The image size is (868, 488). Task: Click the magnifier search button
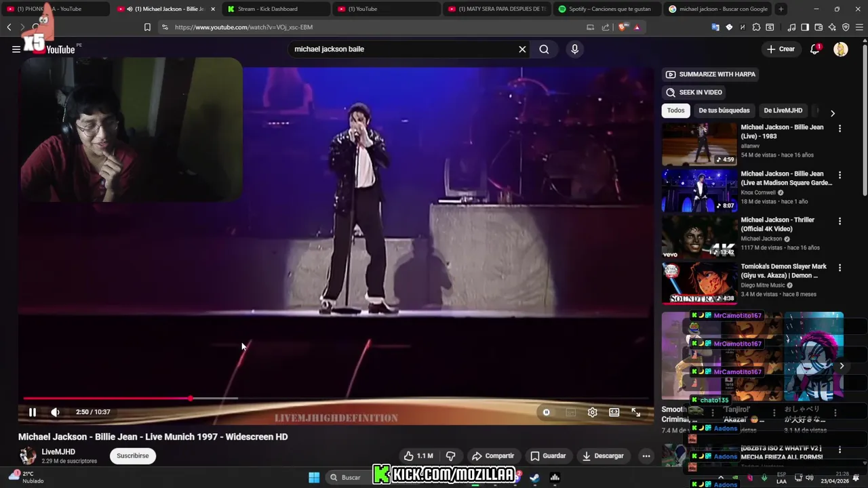(544, 49)
